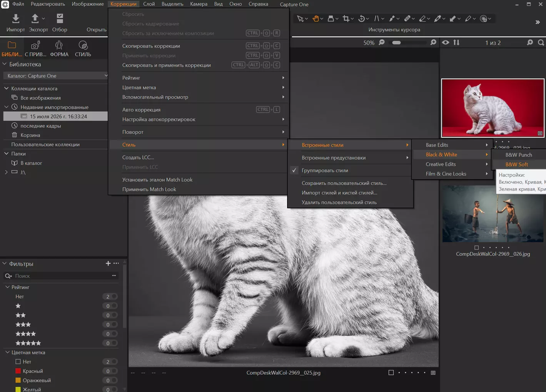Collapse the Недавние импортированные tree node
This screenshot has width=546, height=392.
pos(7,107)
